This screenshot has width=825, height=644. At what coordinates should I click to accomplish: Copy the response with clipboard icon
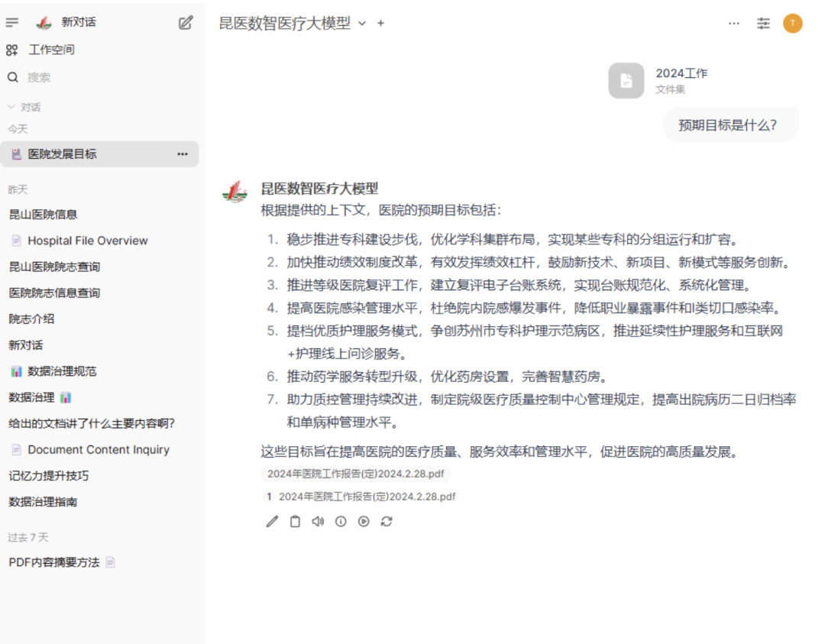[295, 522]
